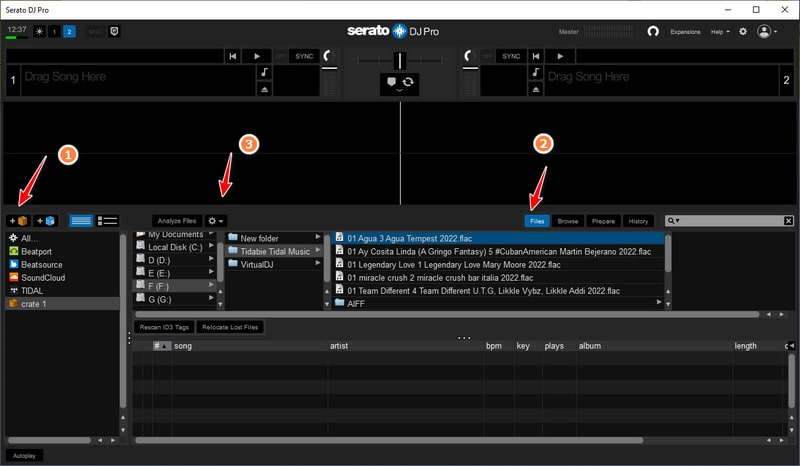
Task: Open the settings gear in top bar
Action: tap(743, 32)
